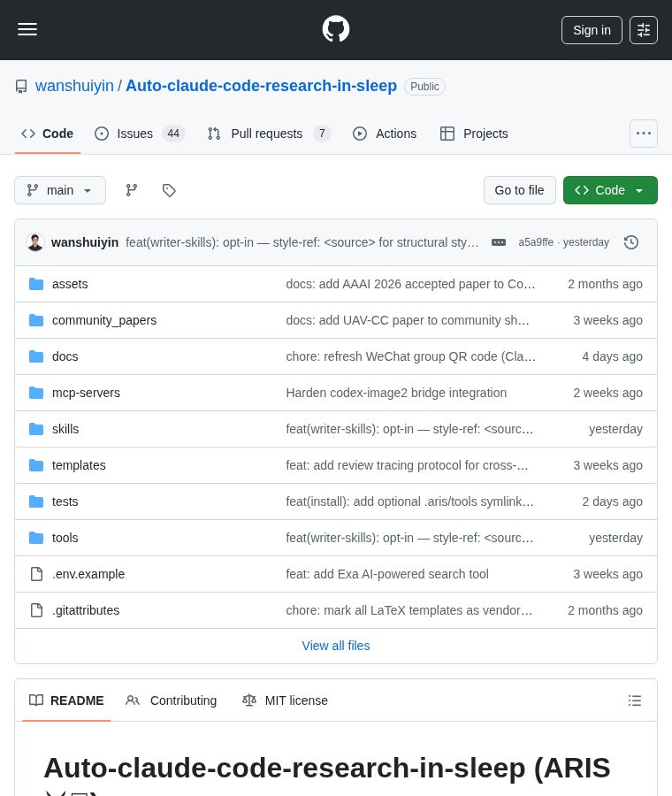Open the MIT license tab
Viewport: 672px width, 796px height.
click(x=286, y=700)
